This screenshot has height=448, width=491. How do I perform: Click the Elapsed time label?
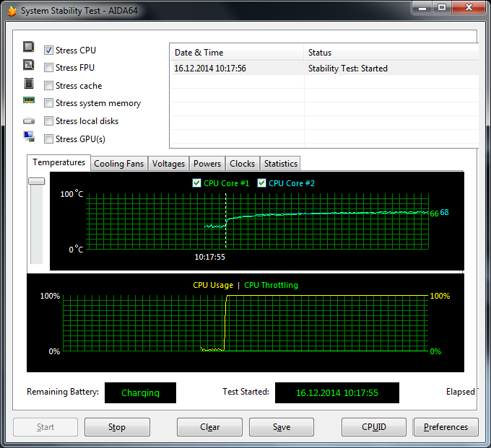461,392
